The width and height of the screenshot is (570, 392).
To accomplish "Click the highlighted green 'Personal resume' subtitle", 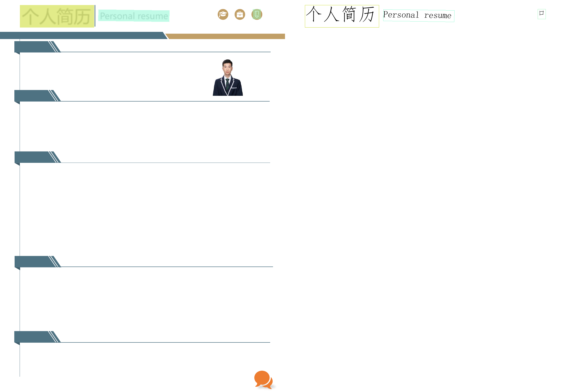I will pos(134,16).
